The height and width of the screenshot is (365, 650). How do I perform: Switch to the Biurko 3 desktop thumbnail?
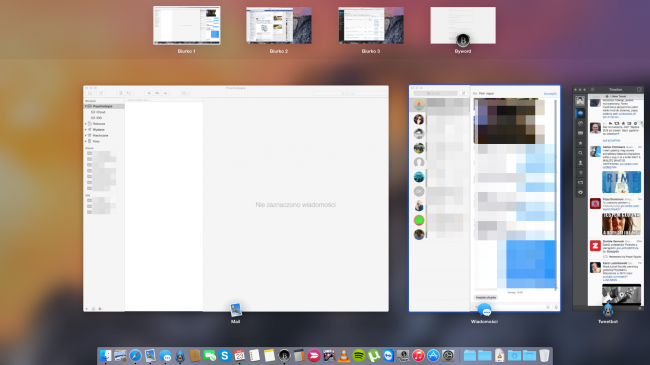pyautogui.click(x=371, y=25)
